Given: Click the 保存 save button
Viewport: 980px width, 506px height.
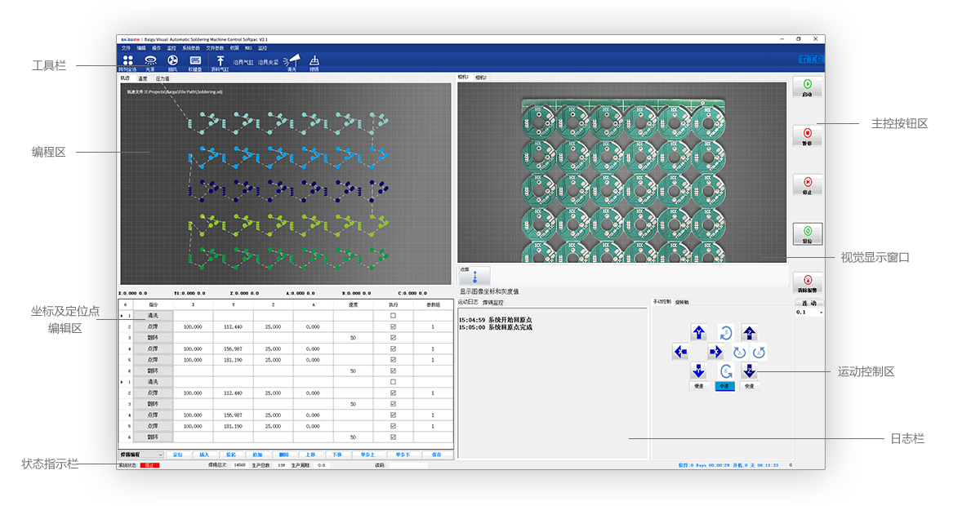Looking at the screenshot, I should pyautogui.click(x=437, y=455).
